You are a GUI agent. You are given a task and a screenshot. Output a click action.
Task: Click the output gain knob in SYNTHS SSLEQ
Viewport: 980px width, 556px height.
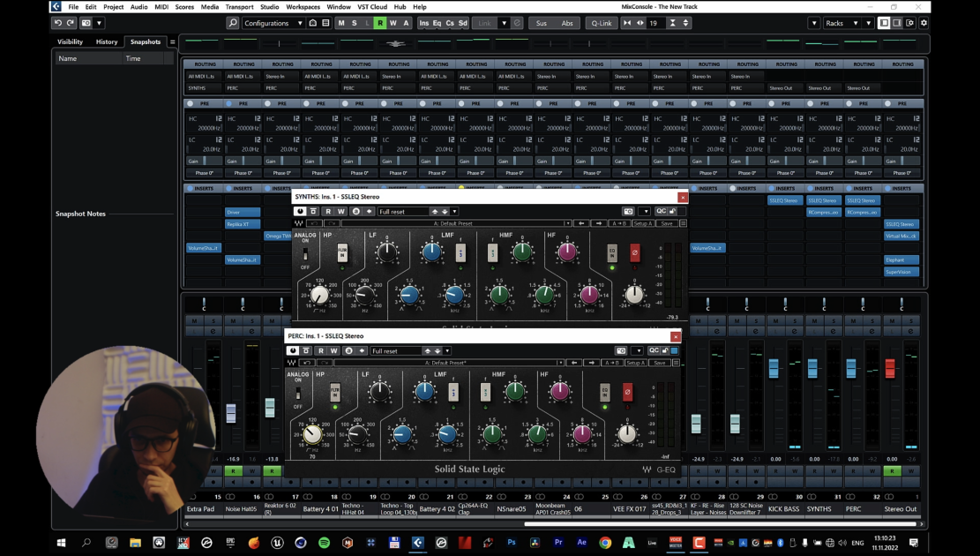tap(633, 295)
